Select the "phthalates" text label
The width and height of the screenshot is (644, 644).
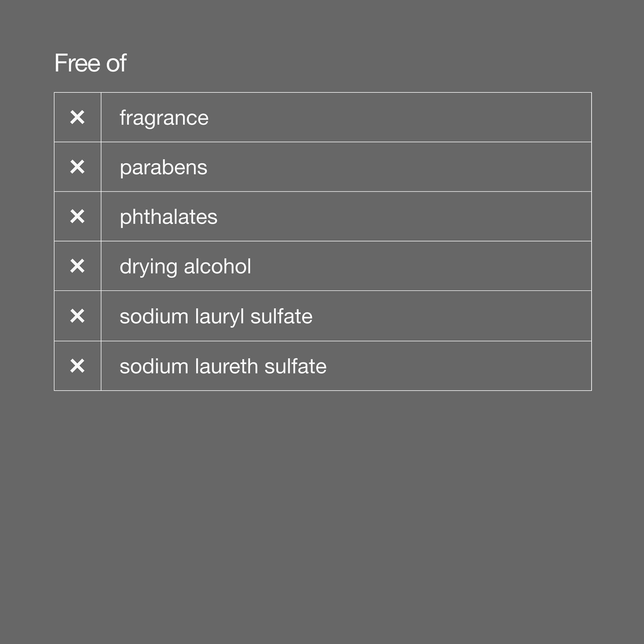coord(168,217)
